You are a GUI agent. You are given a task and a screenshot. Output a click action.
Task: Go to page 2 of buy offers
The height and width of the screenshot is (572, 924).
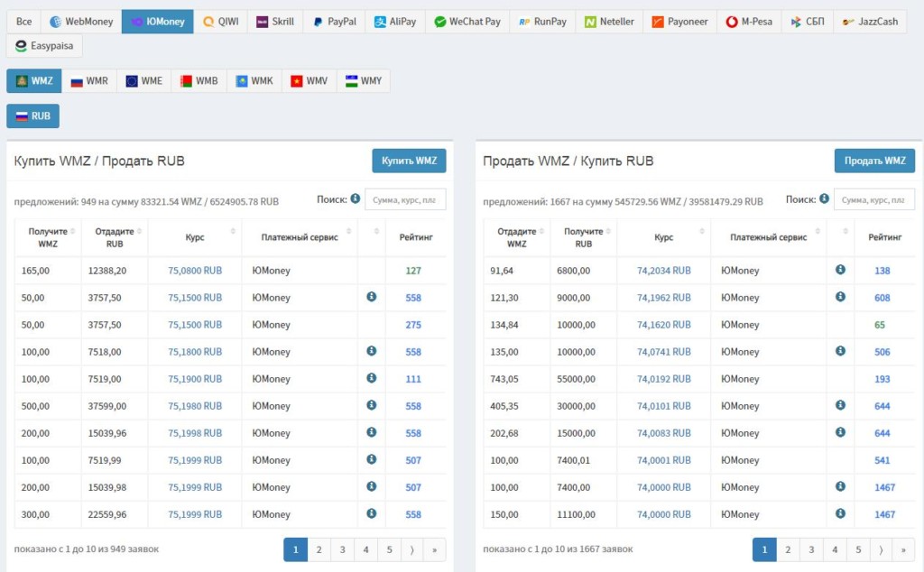[319, 549]
